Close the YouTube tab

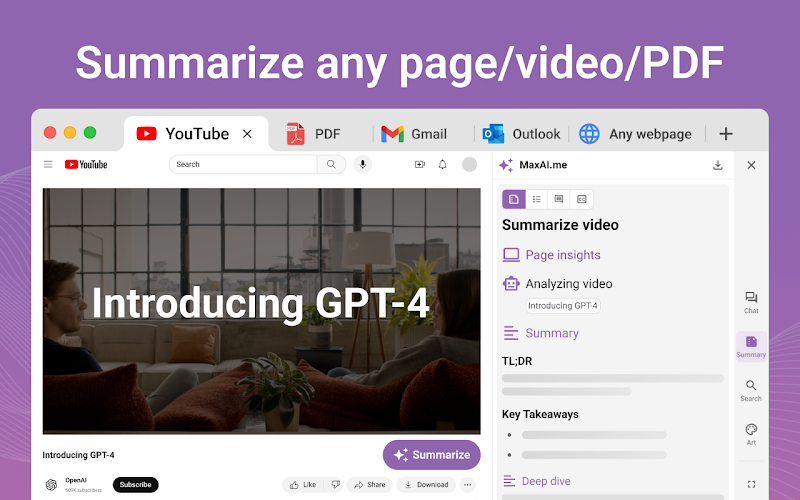pos(247,134)
